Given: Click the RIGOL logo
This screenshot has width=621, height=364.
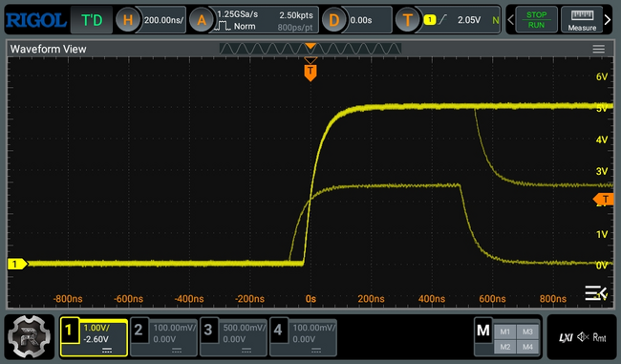Looking at the screenshot, I should [x=36, y=20].
